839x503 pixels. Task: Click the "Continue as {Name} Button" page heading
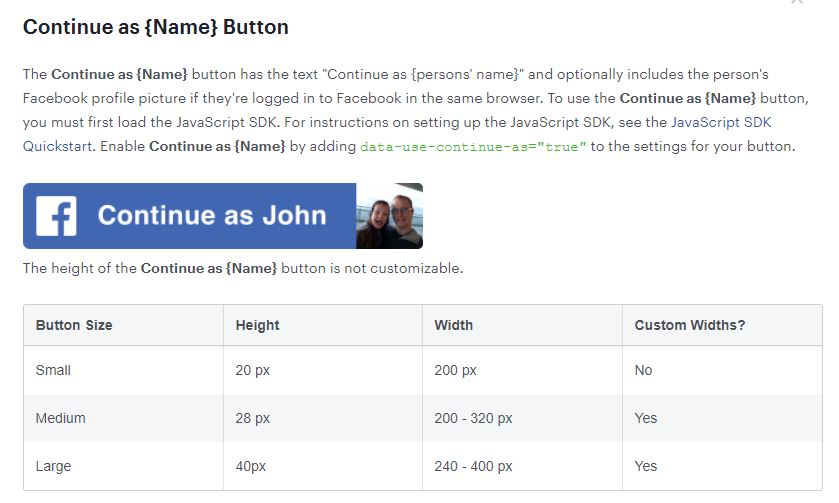[x=156, y=27]
